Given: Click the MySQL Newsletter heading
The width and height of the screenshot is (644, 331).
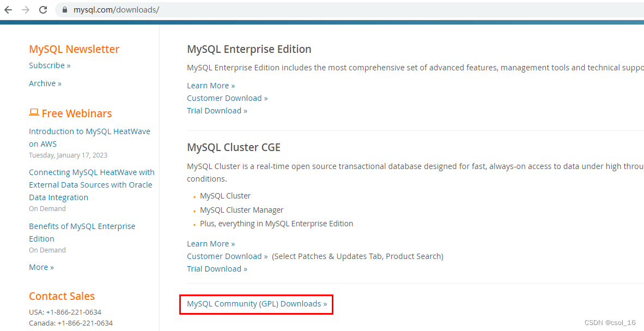Looking at the screenshot, I should click(74, 49).
